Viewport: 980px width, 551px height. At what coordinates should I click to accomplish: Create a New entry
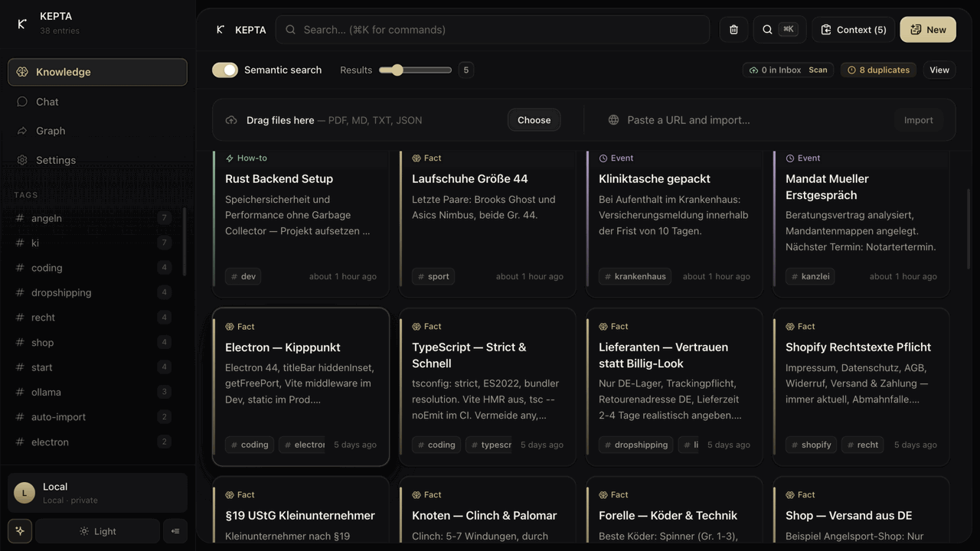pos(928,30)
